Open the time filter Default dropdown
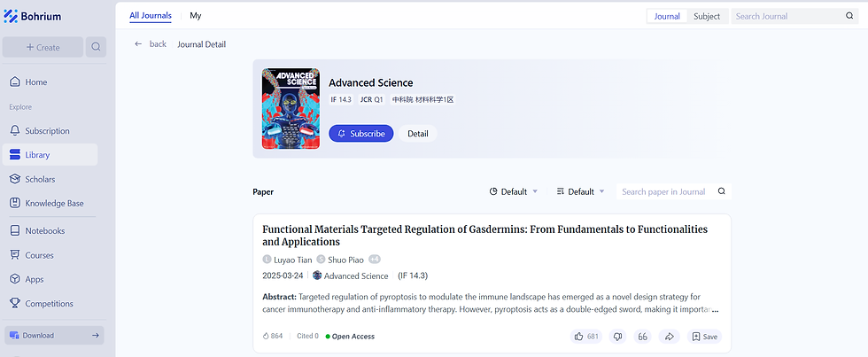This screenshot has width=868, height=357. pyautogui.click(x=514, y=191)
